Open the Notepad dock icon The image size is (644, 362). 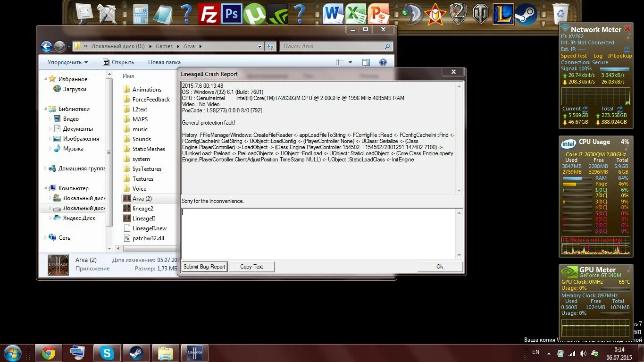(x=163, y=14)
